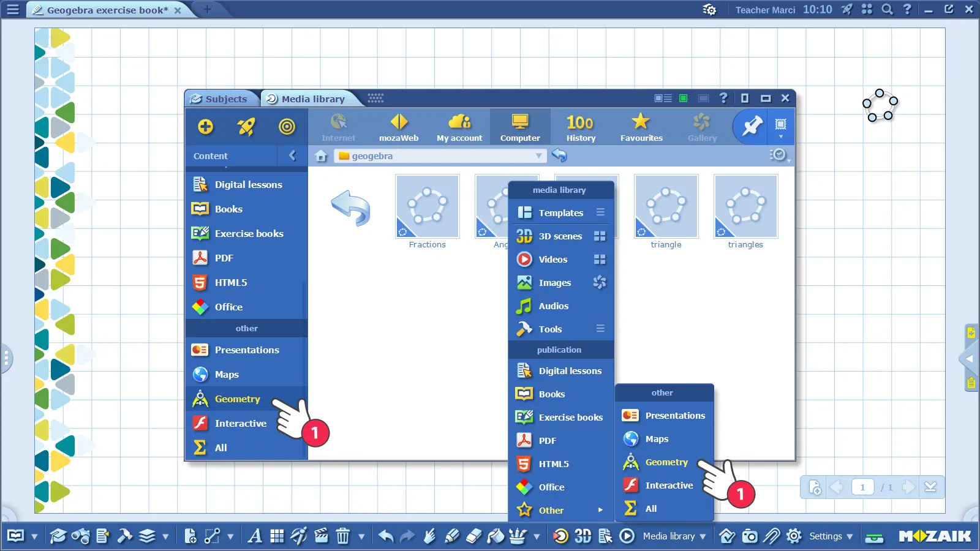Click the undo arrow in bottom toolbar
This screenshot has width=980, height=551.
pyautogui.click(x=386, y=537)
